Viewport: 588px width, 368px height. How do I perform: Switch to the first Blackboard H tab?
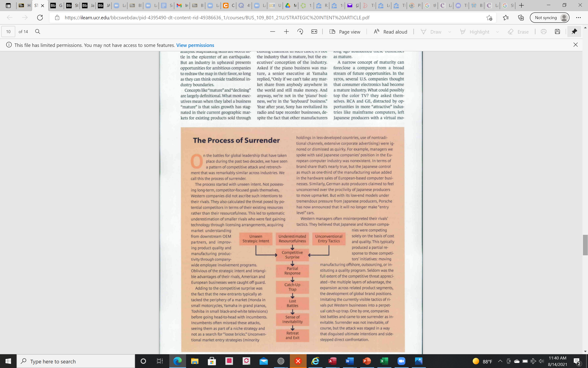24,5
